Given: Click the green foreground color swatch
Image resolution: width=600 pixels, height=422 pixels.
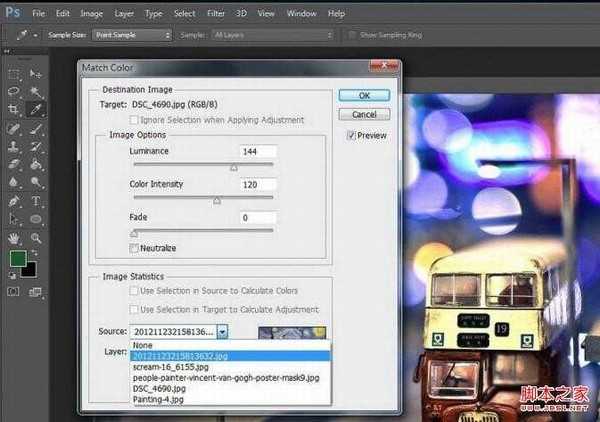Looking at the screenshot, I should [17, 259].
